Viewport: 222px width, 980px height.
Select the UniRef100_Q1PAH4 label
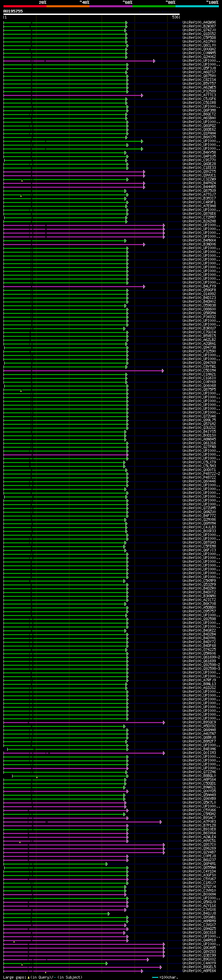(199, 133)
